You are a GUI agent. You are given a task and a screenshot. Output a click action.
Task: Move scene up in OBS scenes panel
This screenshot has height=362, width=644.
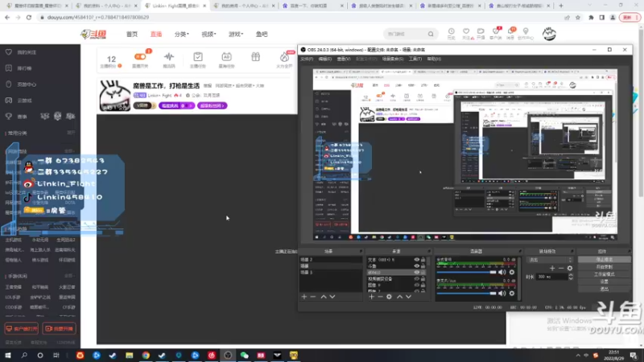click(324, 296)
